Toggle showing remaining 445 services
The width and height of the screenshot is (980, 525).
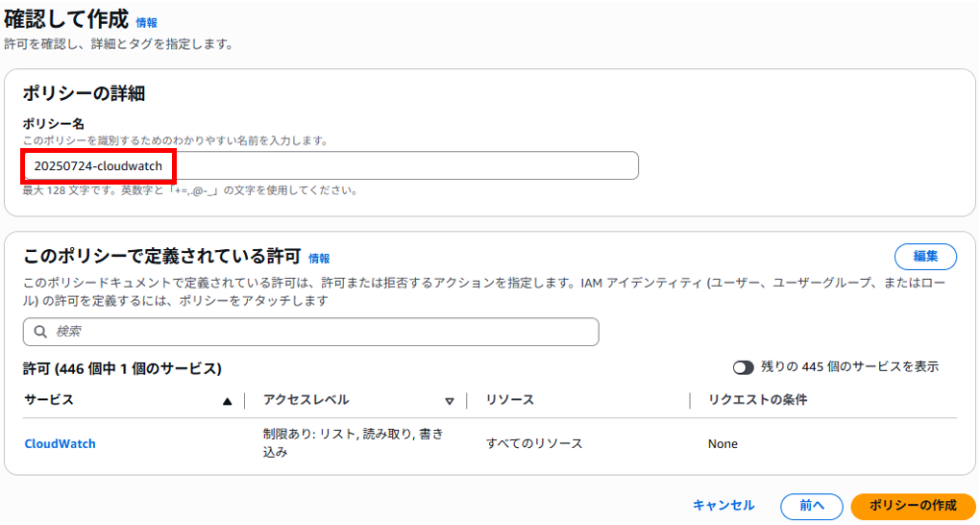click(x=743, y=367)
